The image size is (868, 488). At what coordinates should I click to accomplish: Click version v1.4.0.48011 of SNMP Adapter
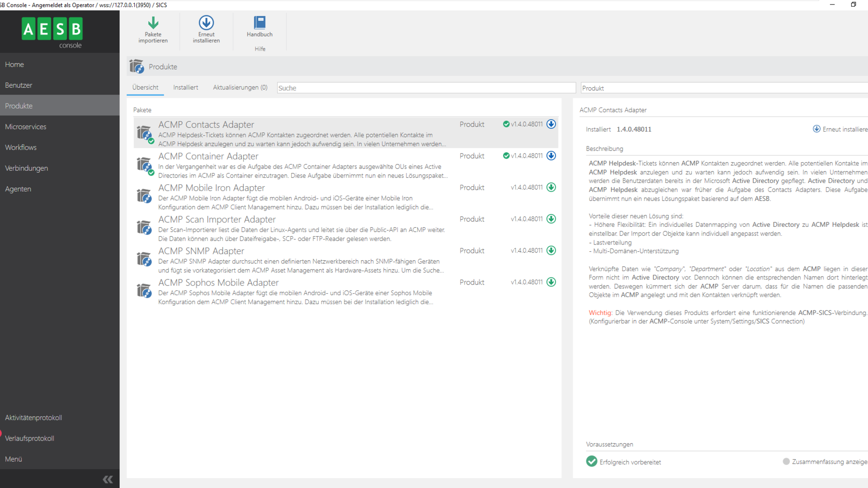527,251
